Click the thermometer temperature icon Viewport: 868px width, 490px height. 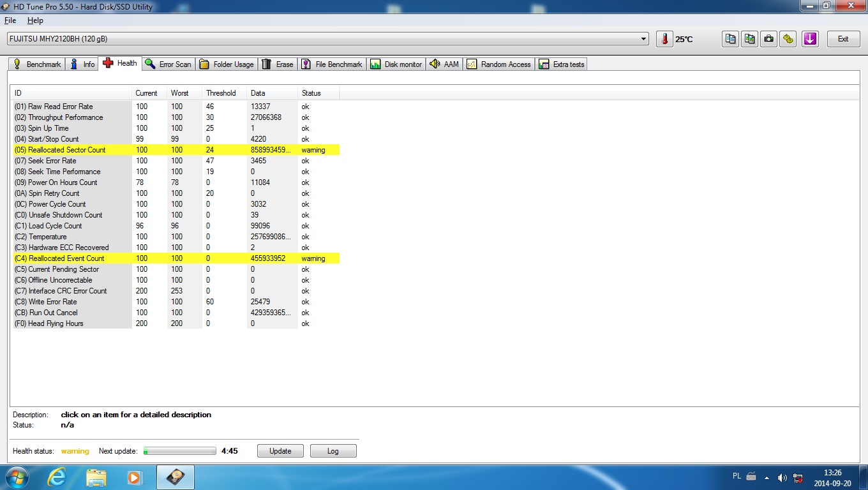(664, 39)
